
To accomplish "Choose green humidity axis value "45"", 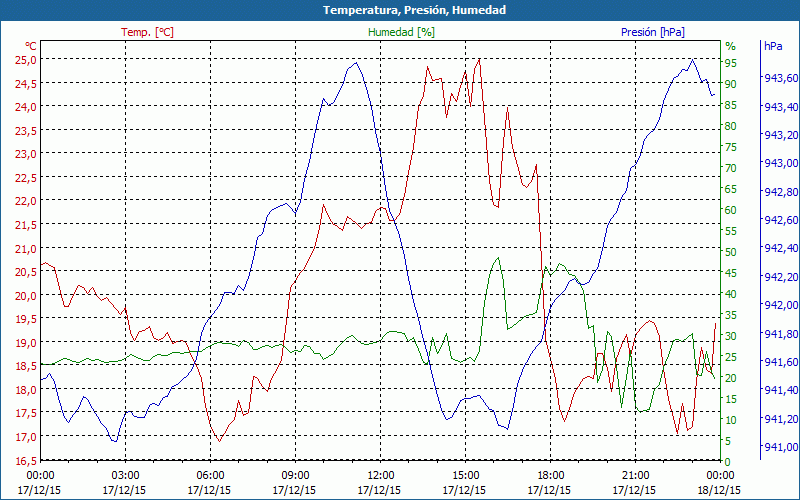I will click(x=731, y=273).
